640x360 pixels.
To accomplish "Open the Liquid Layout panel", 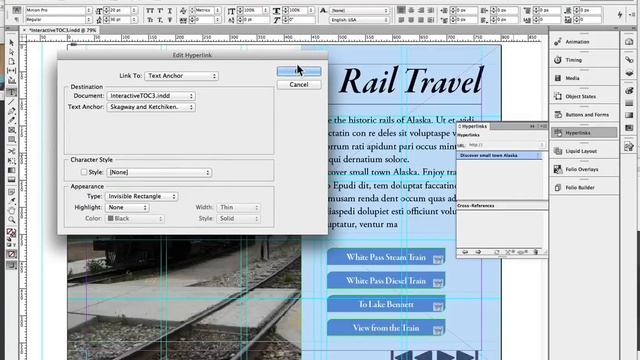I will pyautogui.click(x=583, y=151).
